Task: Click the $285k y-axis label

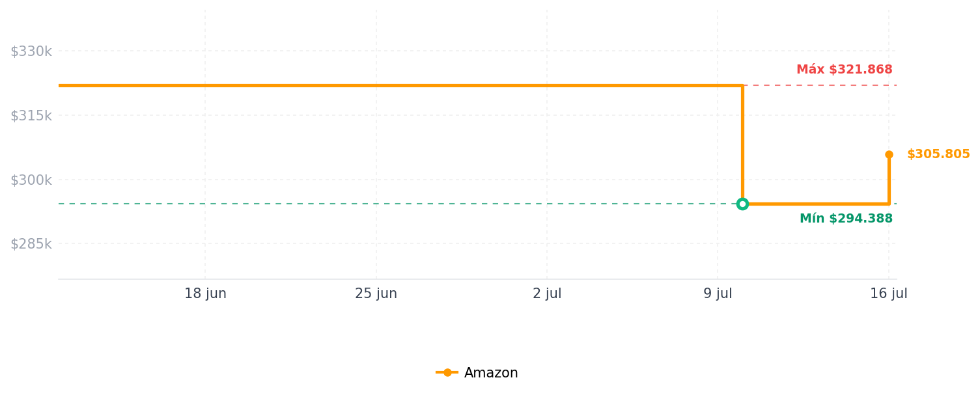Action: [x=31, y=244]
